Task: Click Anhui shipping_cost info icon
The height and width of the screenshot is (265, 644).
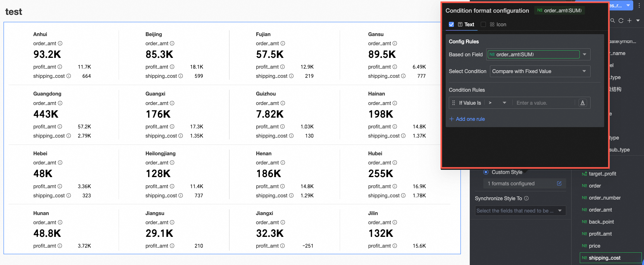Action: (69, 76)
